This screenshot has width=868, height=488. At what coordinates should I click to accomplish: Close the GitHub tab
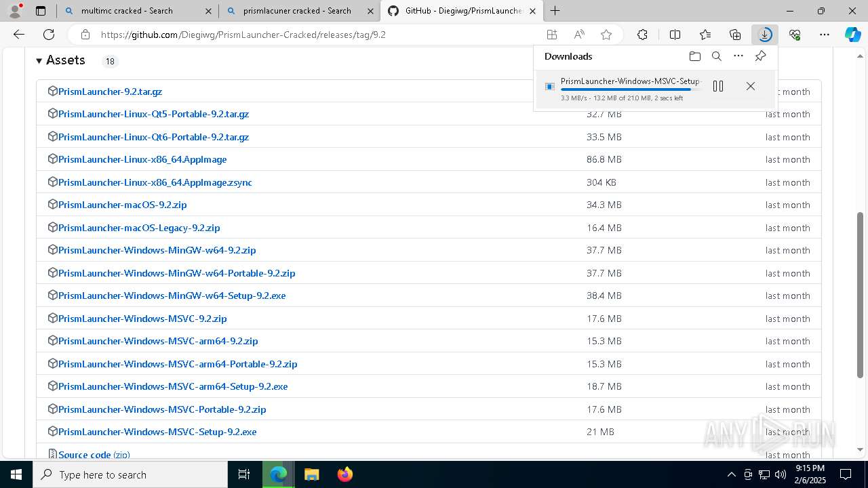coord(533,11)
